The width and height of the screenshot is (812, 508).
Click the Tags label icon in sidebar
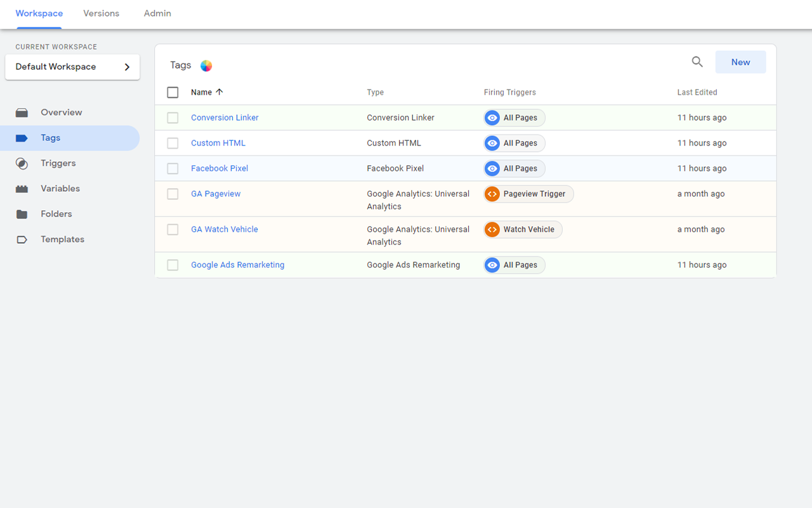tap(22, 138)
